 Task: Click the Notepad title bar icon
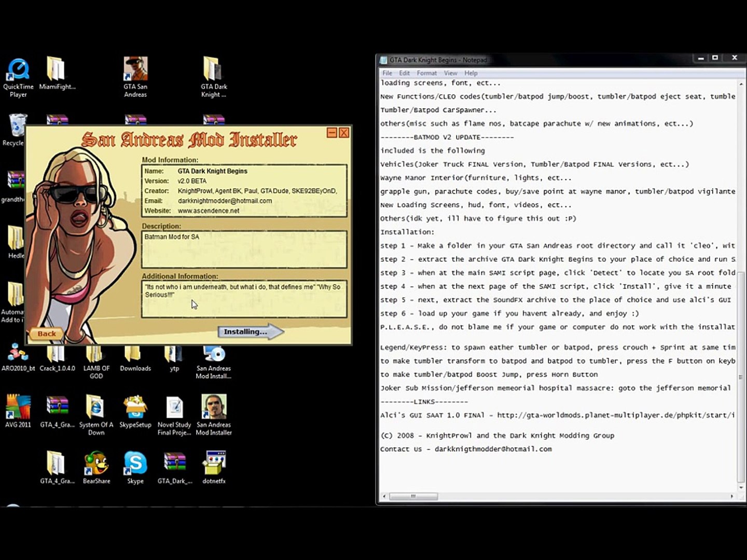383,60
